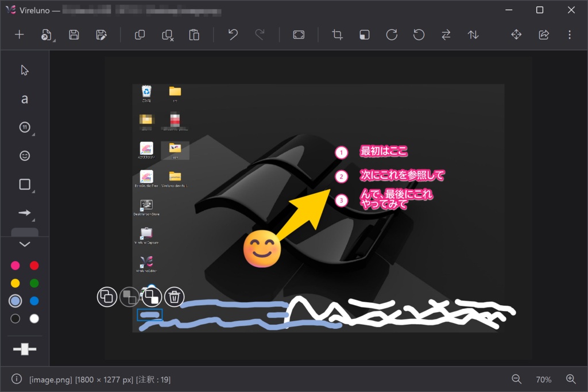Undo the last action
The height and width of the screenshot is (392, 588).
[233, 35]
